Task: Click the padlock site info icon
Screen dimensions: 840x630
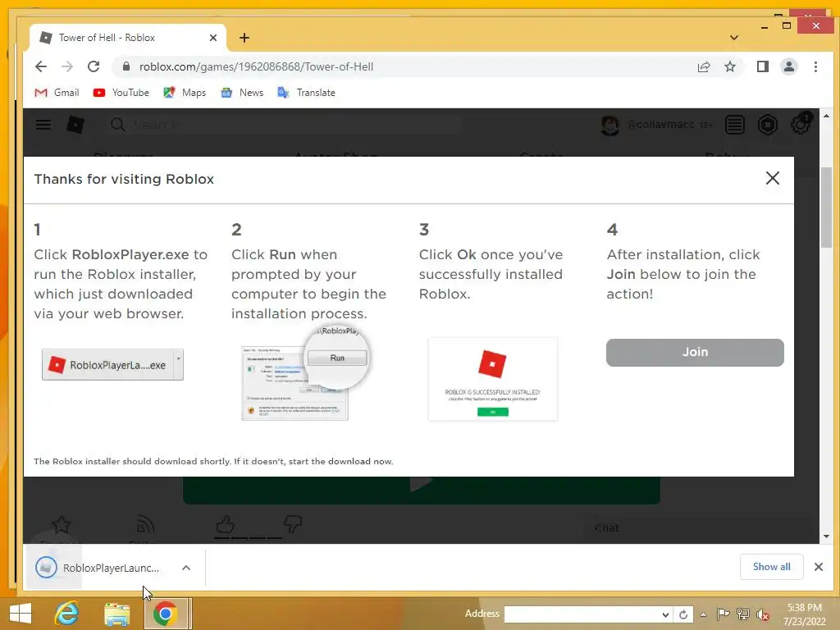Action: click(126, 66)
